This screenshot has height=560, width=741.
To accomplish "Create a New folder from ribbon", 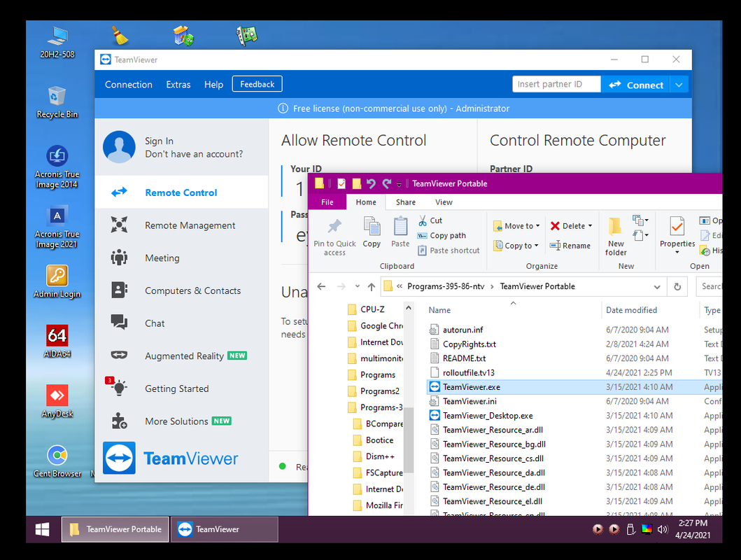I will [x=616, y=237].
